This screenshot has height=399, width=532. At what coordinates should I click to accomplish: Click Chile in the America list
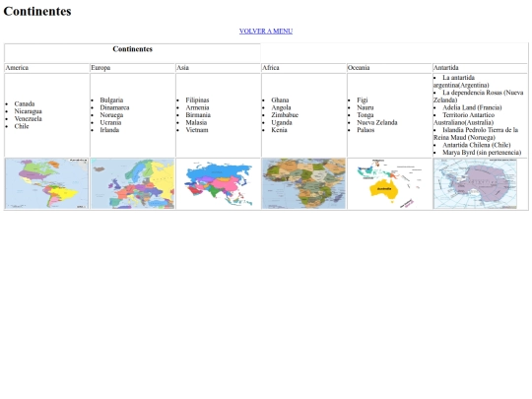(22, 126)
